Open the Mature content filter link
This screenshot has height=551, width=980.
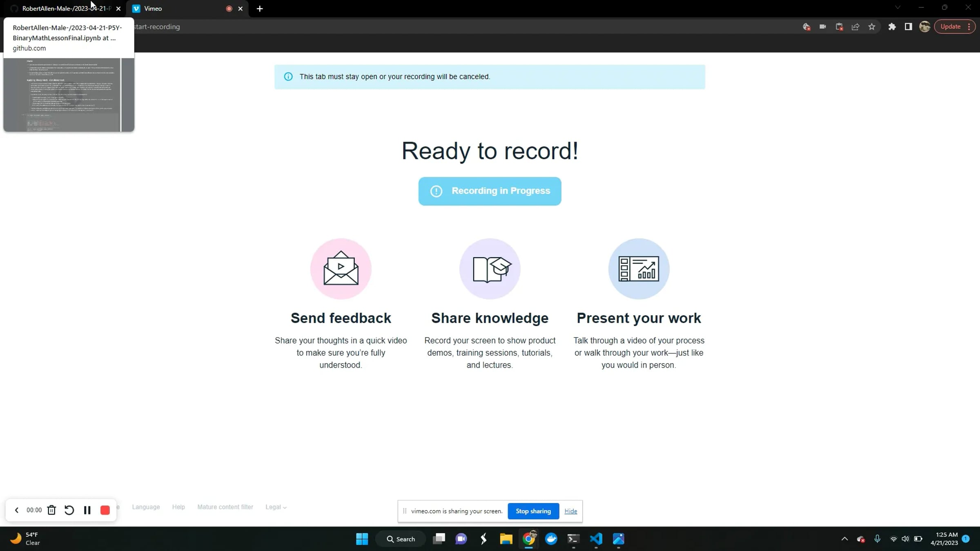click(x=225, y=507)
